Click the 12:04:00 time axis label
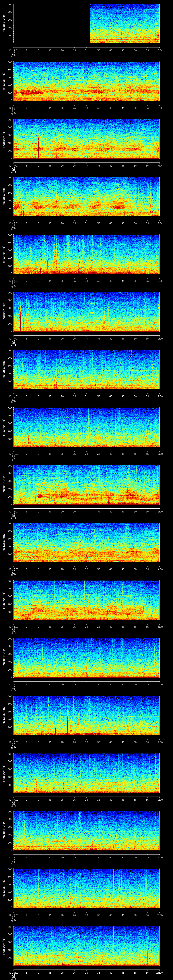 pos(13,50)
